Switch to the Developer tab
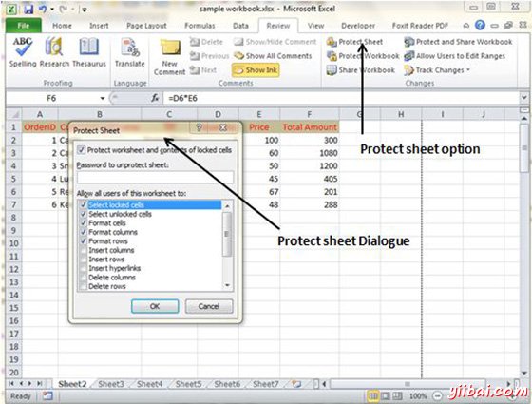 pyautogui.click(x=358, y=26)
